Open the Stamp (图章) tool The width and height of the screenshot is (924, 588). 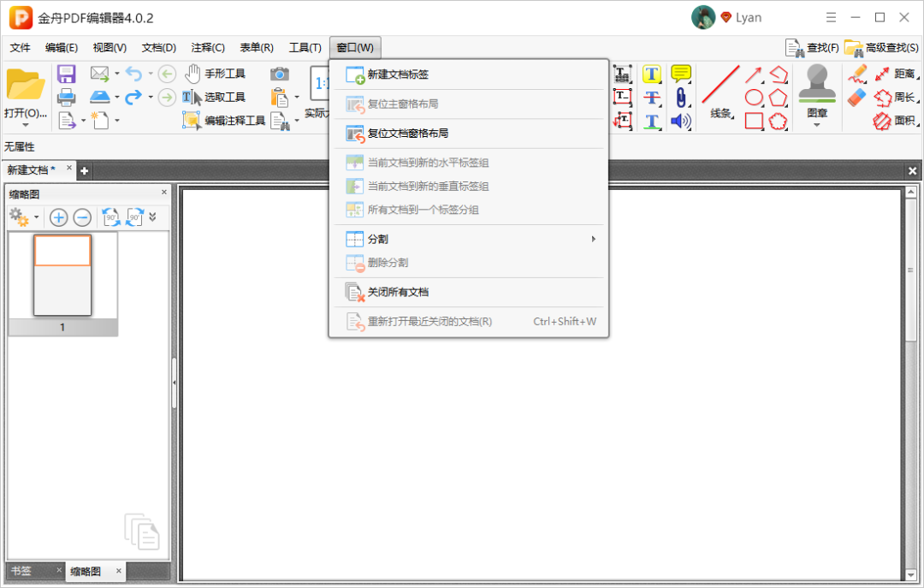click(x=817, y=92)
